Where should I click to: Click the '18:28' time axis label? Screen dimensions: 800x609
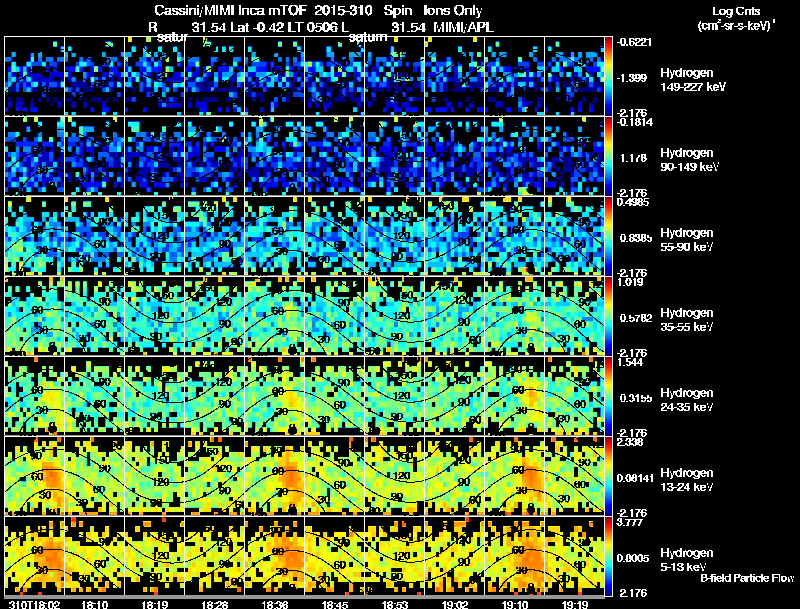click(x=215, y=604)
